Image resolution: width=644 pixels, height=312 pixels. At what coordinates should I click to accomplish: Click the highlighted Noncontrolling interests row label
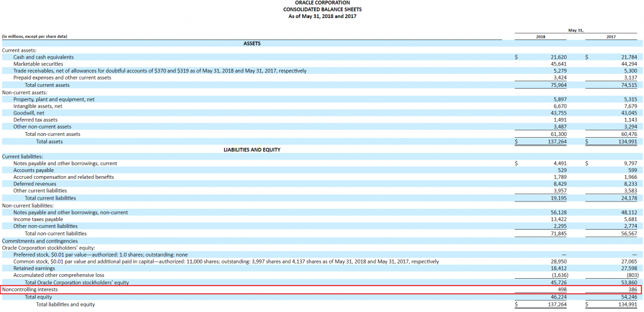coord(29,289)
